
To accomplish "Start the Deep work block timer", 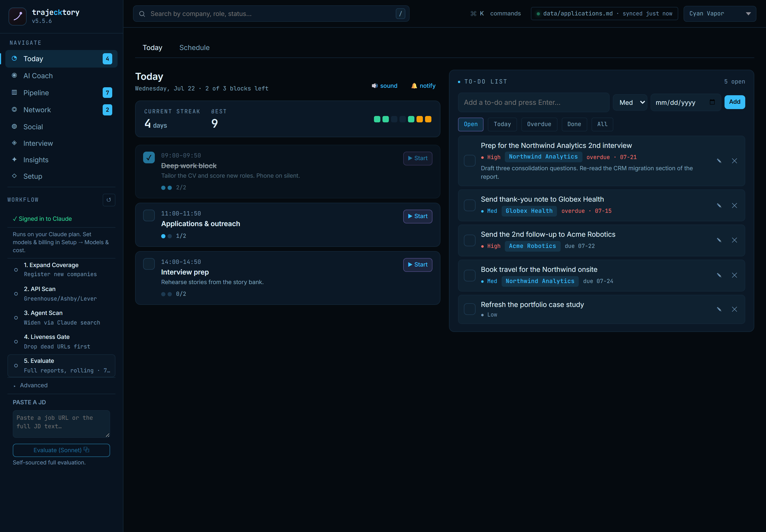I will tap(418, 158).
